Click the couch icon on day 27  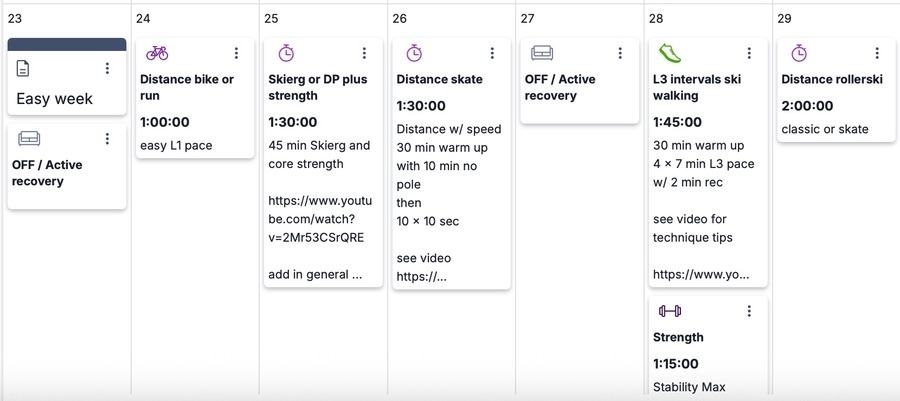click(x=542, y=53)
